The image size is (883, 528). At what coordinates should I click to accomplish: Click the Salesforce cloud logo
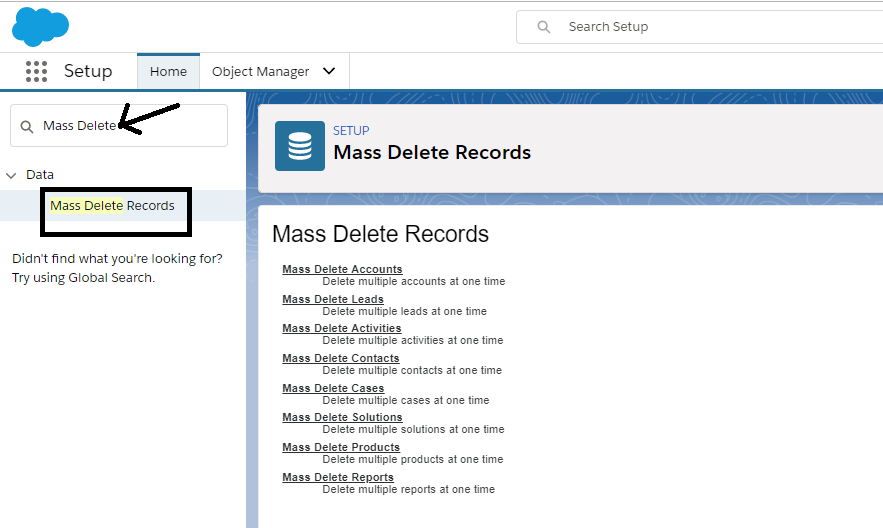[40, 26]
